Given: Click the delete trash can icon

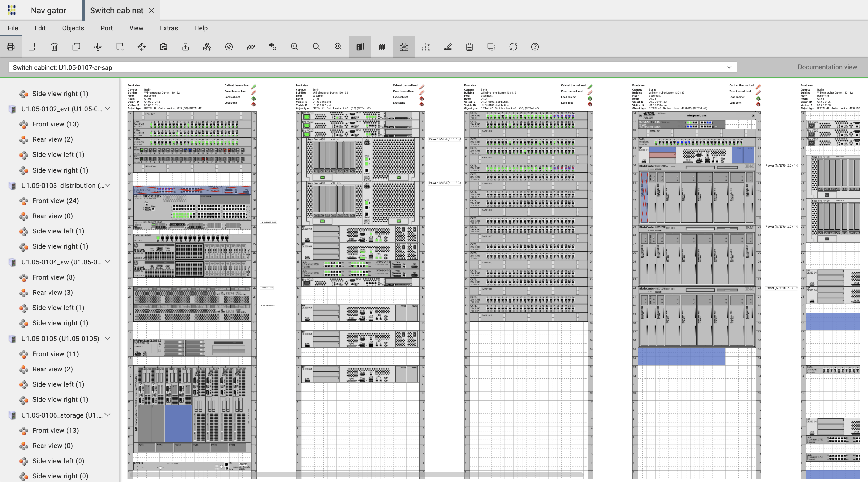Looking at the screenshot, I should (54, 47).
